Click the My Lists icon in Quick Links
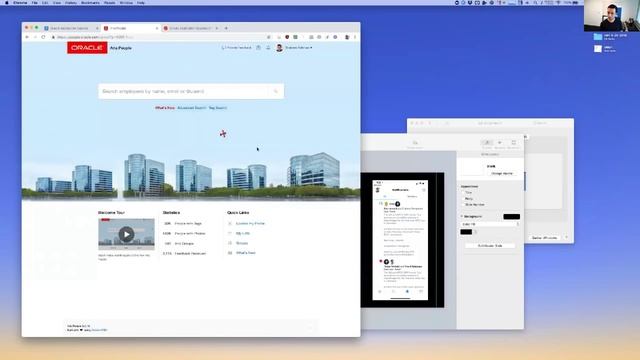 [230, 233]
